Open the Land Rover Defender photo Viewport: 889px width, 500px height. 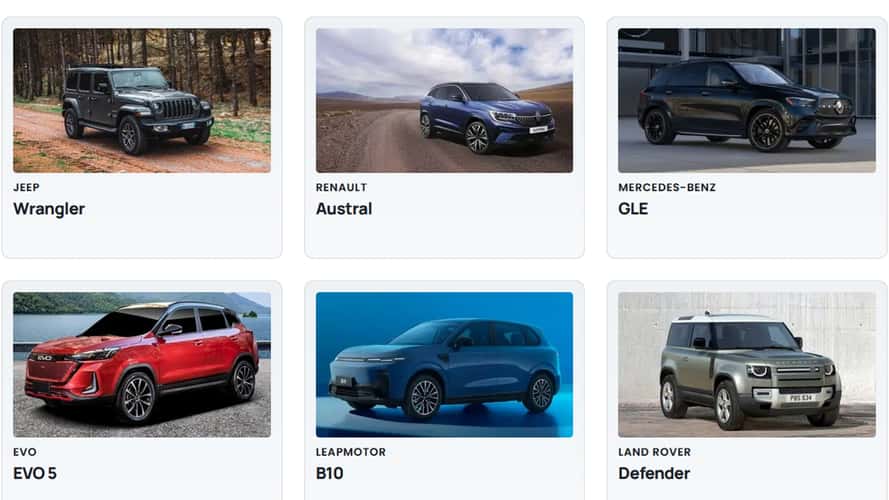(x=747, y=365)
